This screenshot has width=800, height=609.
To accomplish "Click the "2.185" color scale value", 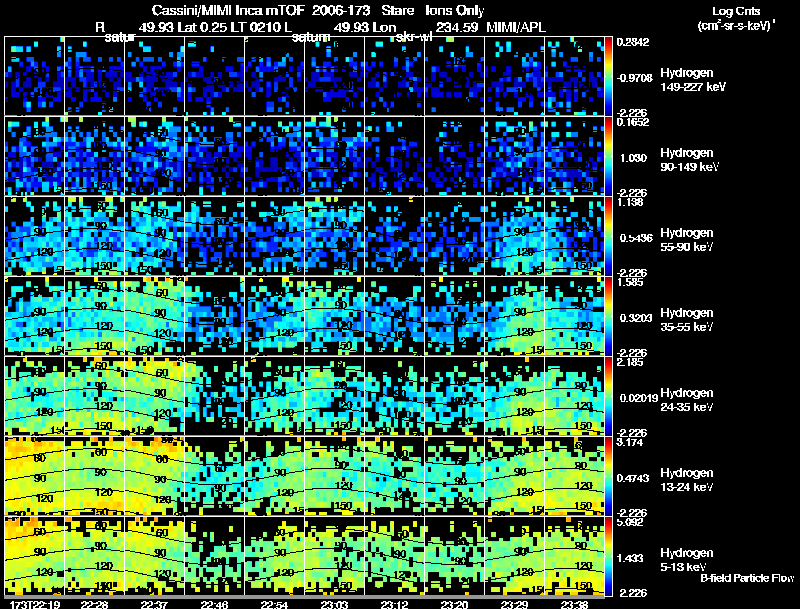I will tap(630, 362).
